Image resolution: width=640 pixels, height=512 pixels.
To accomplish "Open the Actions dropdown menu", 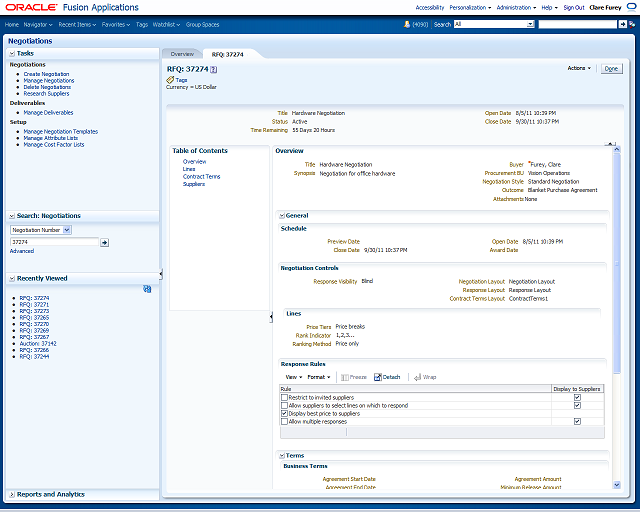I will point(579,68).
